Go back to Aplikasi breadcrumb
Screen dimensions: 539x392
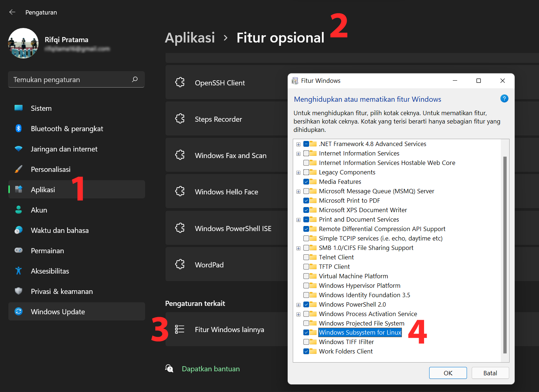[190, 38]
